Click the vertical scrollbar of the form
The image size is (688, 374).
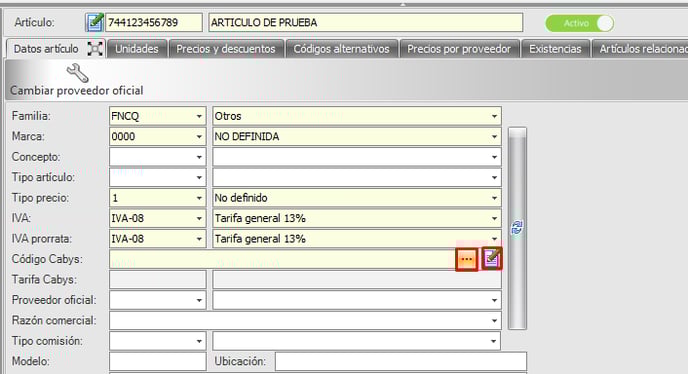click(517, 228)
